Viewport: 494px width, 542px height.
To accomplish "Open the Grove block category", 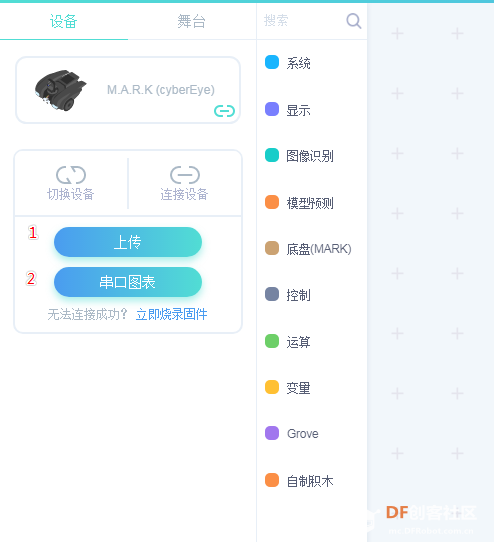I will [x=291, y=433].
